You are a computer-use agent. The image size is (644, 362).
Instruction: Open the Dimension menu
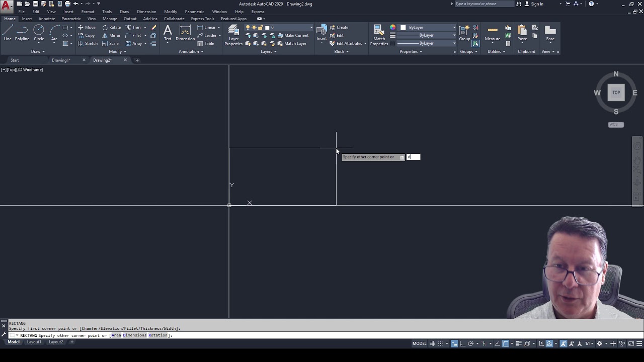tap(146, 12)
